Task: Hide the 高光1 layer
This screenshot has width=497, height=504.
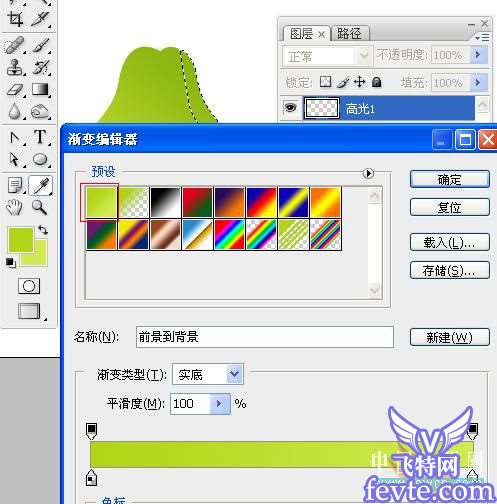Action: coord(290,108)
